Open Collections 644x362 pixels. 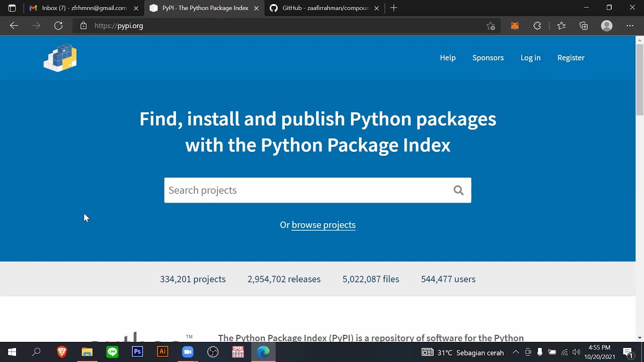(x=584, y=26)
